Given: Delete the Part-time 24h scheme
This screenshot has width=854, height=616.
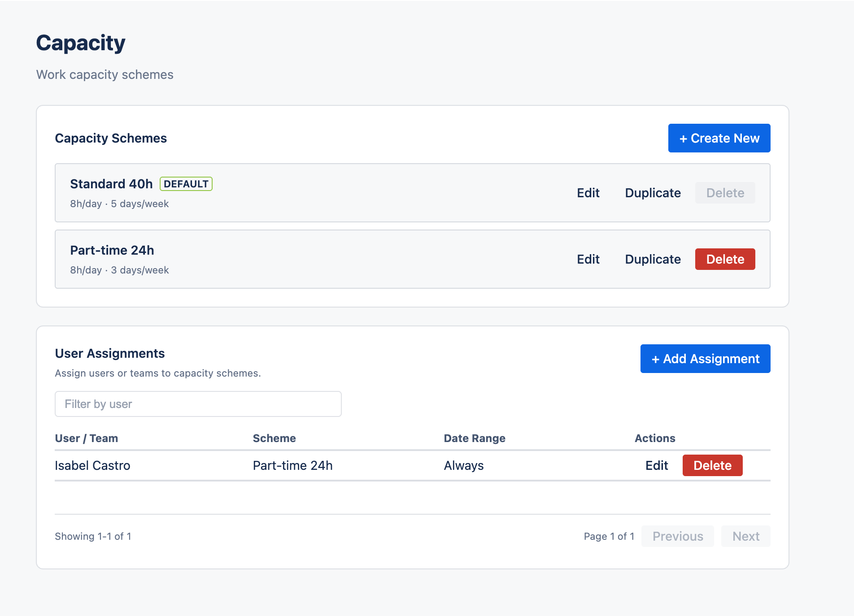Looking at the screenshot, I should 725,259.
